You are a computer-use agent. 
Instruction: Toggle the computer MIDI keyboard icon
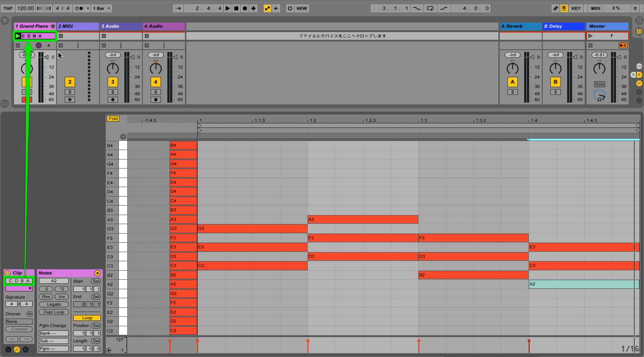[x=564, y=8]
